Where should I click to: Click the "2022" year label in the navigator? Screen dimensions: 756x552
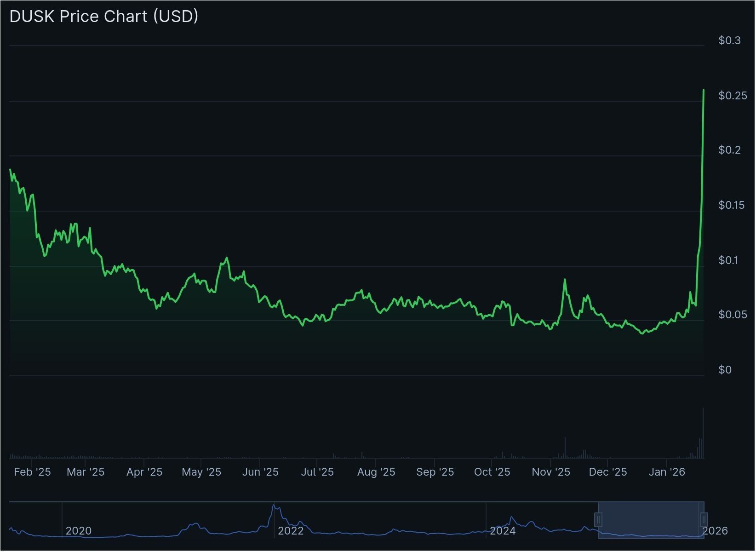click(291, 531)
